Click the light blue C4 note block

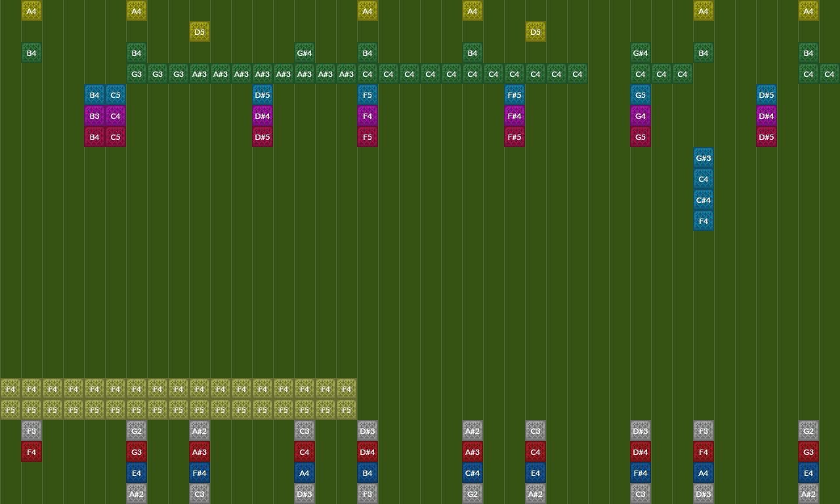703,178
